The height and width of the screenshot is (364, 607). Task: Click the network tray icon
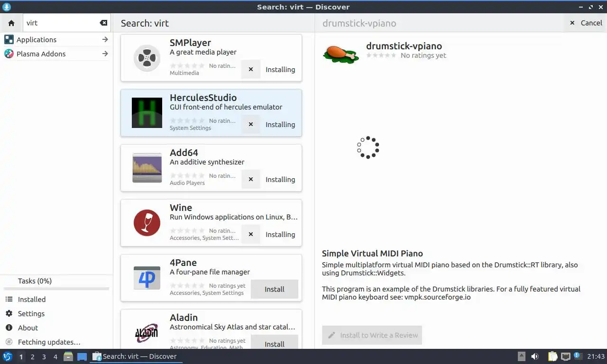[565, 356]
